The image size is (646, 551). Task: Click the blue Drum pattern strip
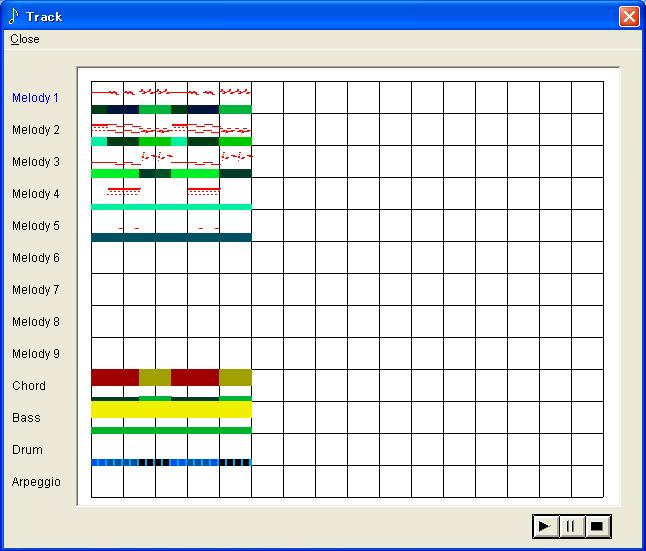(x=171, y=462)
